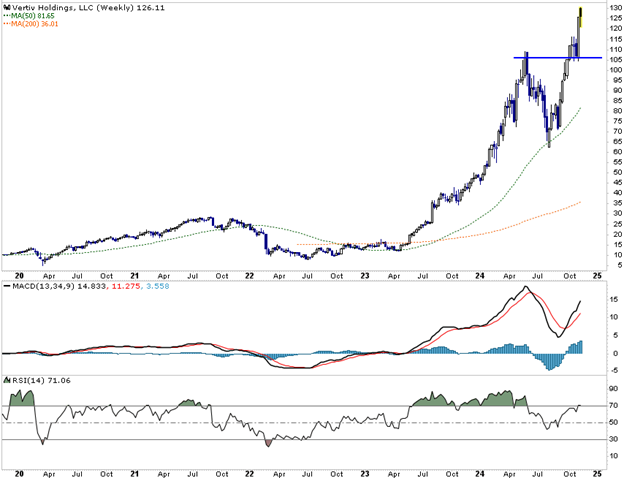Click the 23 year label under the price chart

pyautogui.click(x=365, y=275)
